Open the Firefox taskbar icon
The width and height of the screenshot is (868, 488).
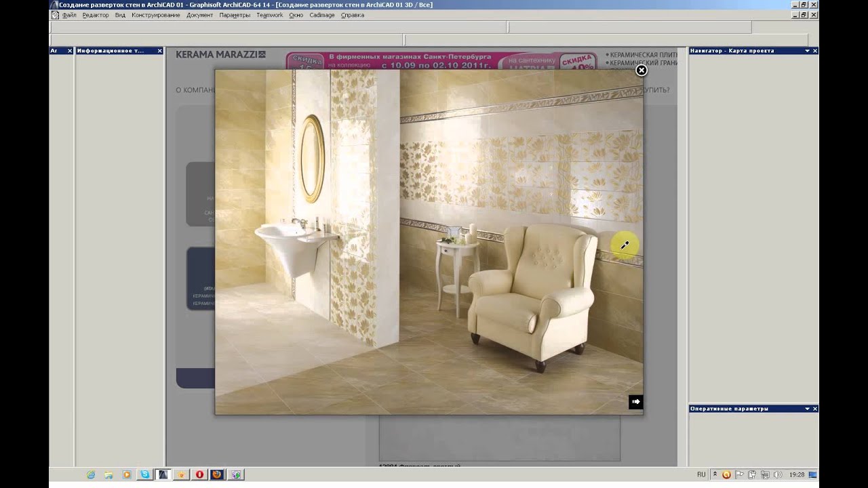(x=218, y=474)
